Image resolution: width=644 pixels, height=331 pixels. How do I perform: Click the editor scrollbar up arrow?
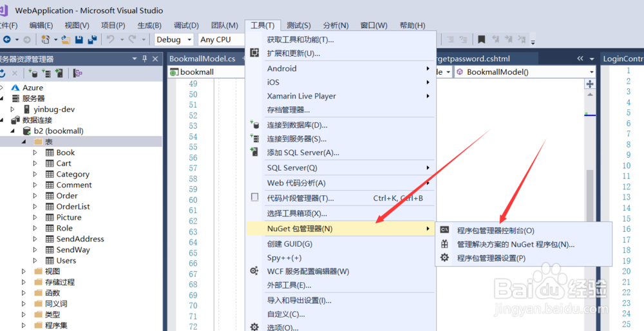pos(590,95)
